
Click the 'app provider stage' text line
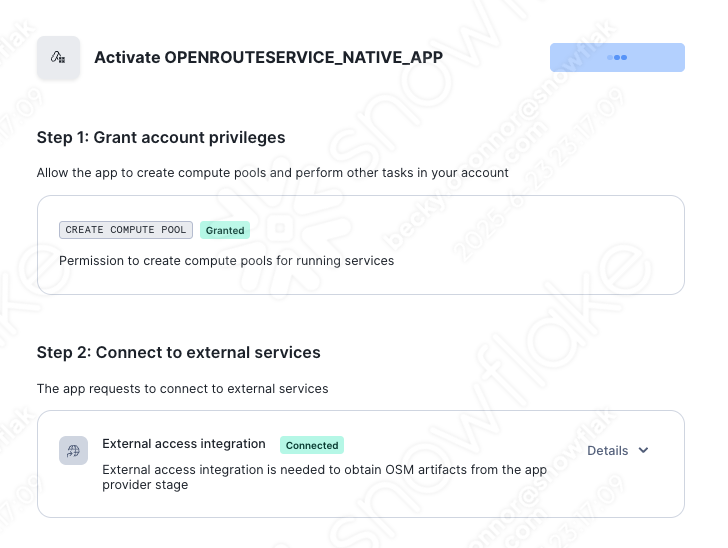click(x=145, y=485)
